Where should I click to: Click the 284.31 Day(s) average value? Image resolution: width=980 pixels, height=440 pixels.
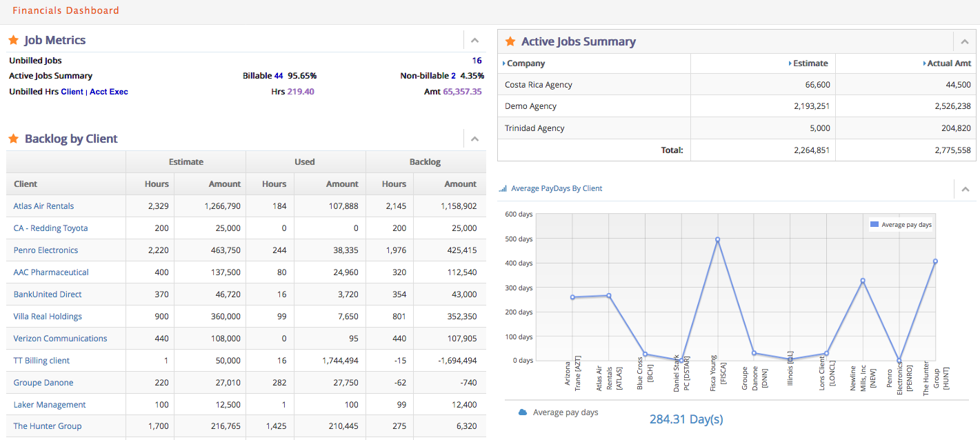click(686, 419)
